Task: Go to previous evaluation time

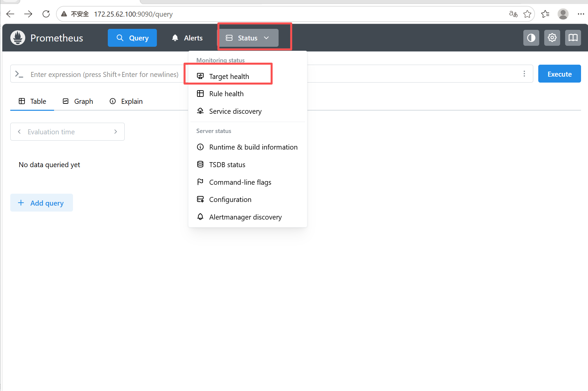Action: click(x=19, y=132)
